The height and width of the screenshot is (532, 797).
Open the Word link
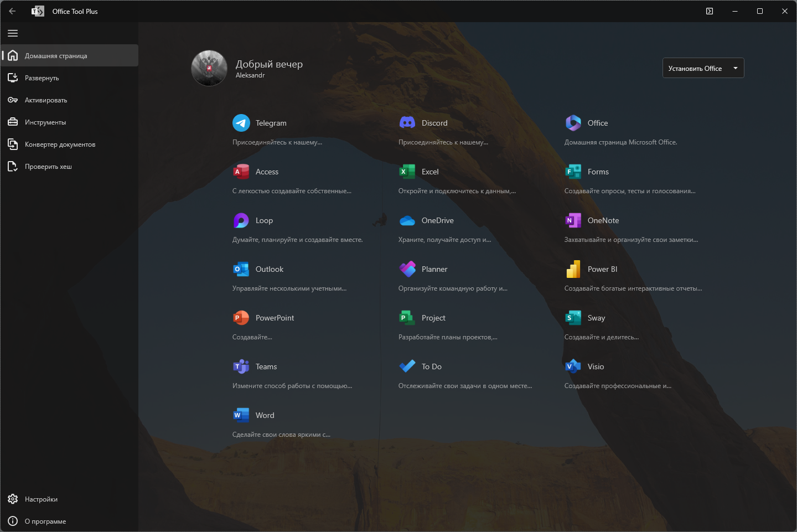click(265, 415)
